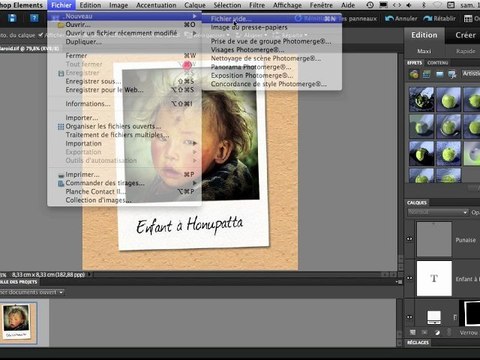Select the Maxi edit mode
Screen dimensions: 480x360
pyautogui.click(x=424, y=51)
